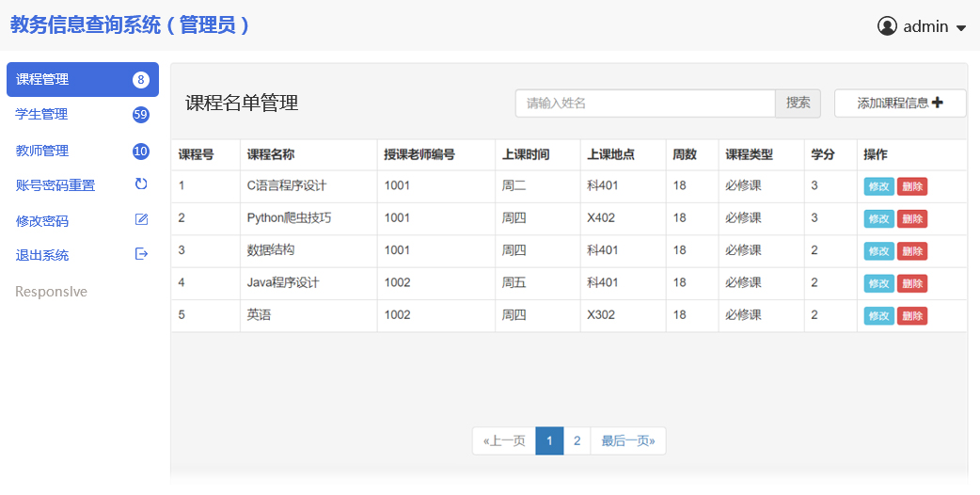Click the admin user avatar icon
Image resolution: width=980 pixels, height=495 pixels.
click(887, 26)
